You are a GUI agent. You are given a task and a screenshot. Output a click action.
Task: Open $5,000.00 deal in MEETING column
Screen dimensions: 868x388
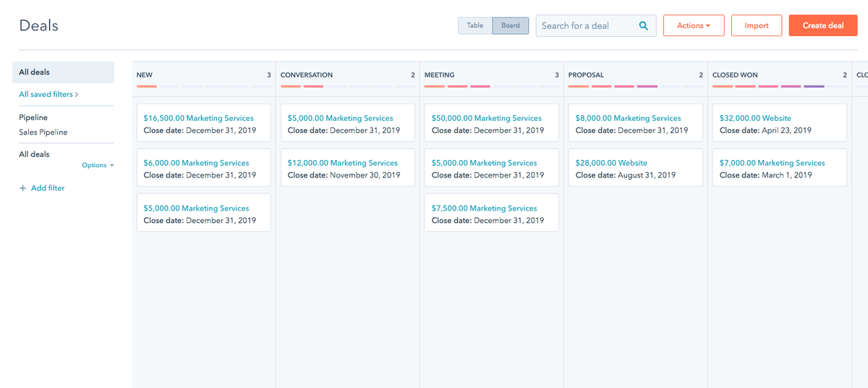click(485, 163)
